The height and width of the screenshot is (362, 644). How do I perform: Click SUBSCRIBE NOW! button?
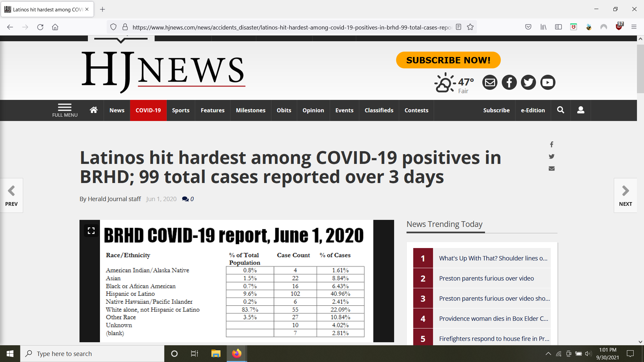point(448,60)
